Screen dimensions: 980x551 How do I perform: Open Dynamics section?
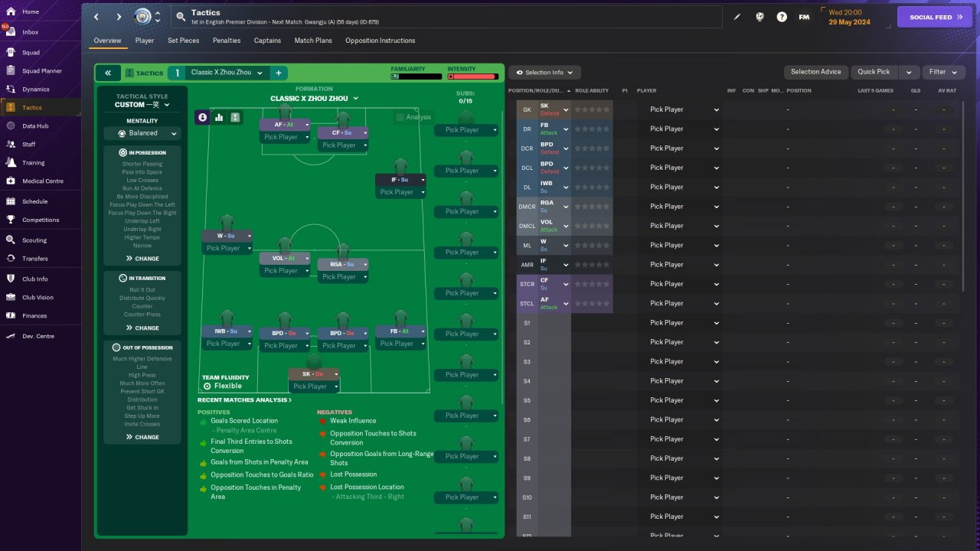pyautogui.click(x=35, y=90)
